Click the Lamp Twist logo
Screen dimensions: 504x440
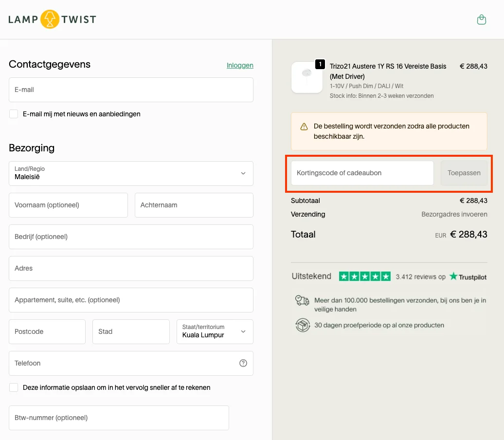tap(52, 19)
